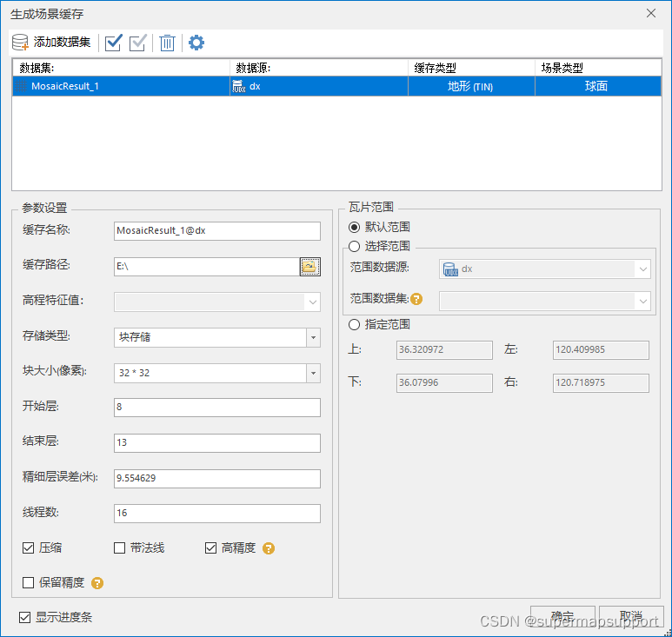The height and width of the screenshot is (637, 672).
Task: Click the 数据源 column header
Action: click(x=319, y=68)
